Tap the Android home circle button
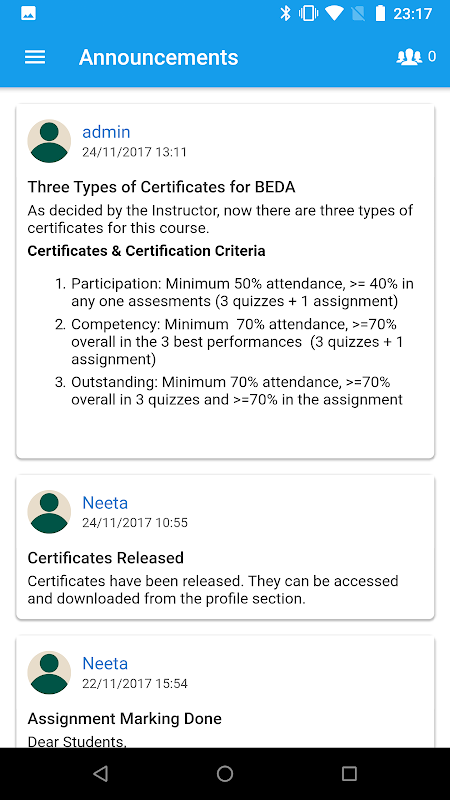The height and width of the screenshot is (800, 450). coord(225,774)
